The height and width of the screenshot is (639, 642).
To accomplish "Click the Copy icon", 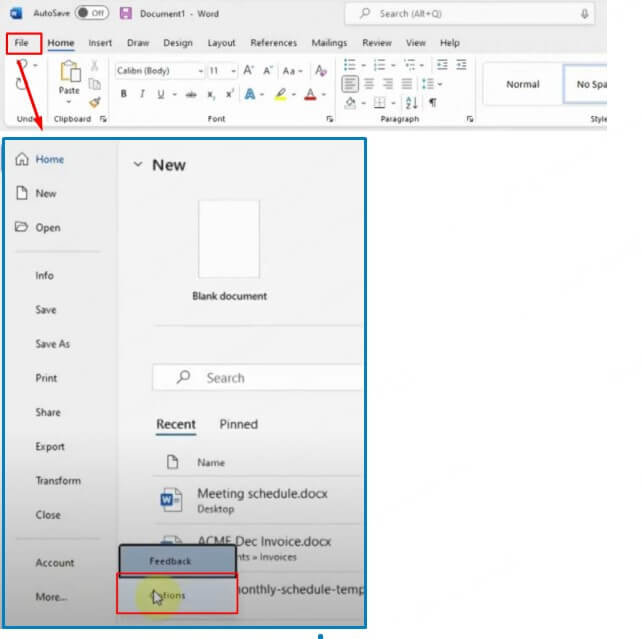I will point(95,84).
